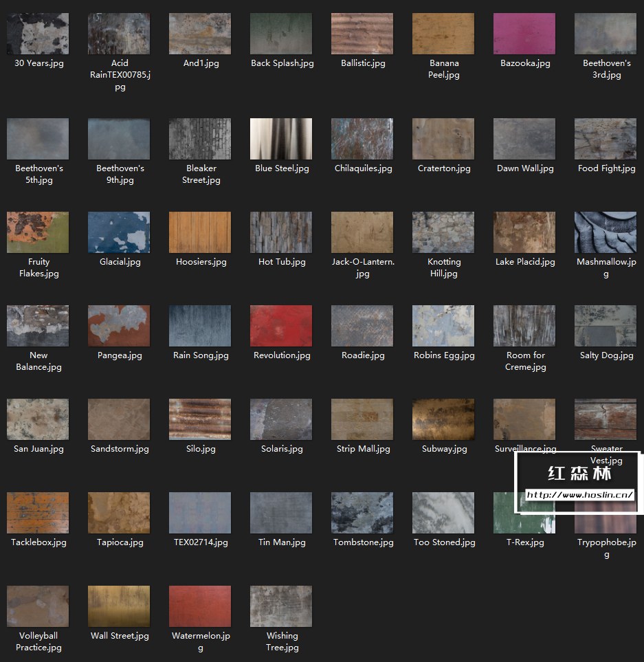Pick the Tapioca.jpg thumbnail
Viewport: 644px width, 662px height.
pos(119,513)
